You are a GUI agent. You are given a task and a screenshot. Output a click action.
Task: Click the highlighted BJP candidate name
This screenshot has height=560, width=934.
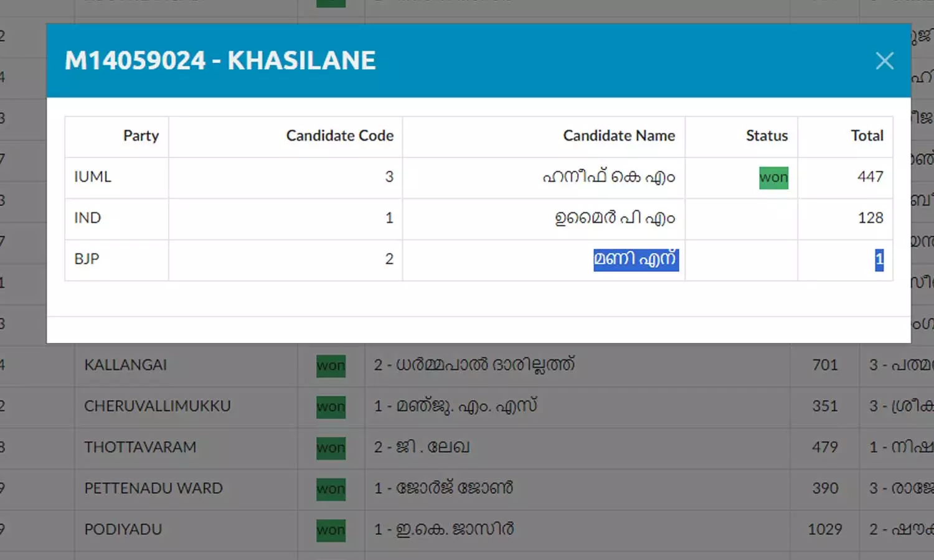tap(635, 259)
